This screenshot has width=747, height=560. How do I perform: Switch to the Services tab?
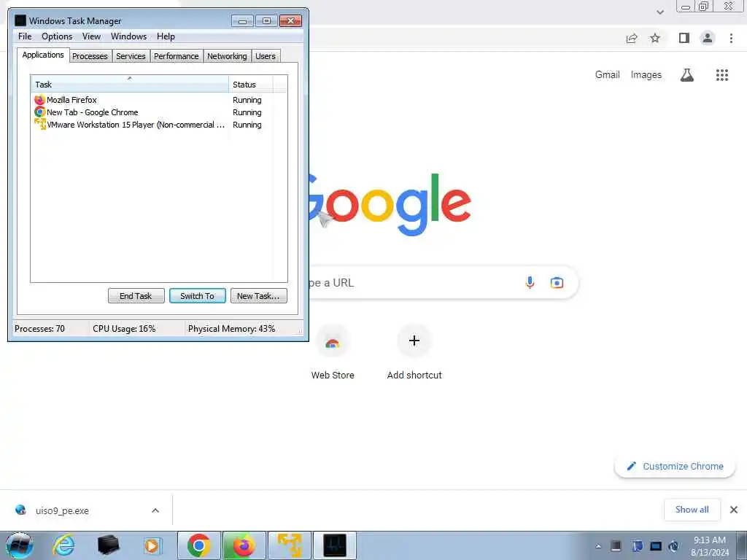(131, 56)
